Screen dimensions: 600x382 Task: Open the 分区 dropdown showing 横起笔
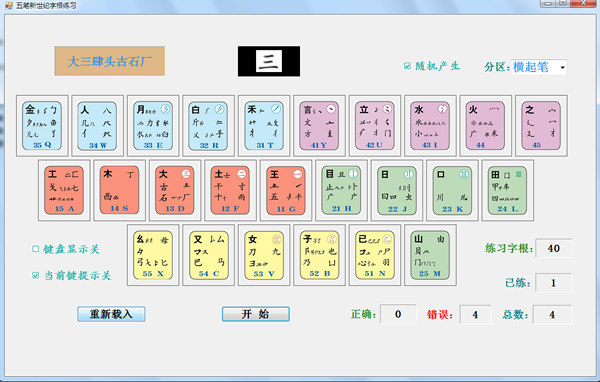coord(539,67)
